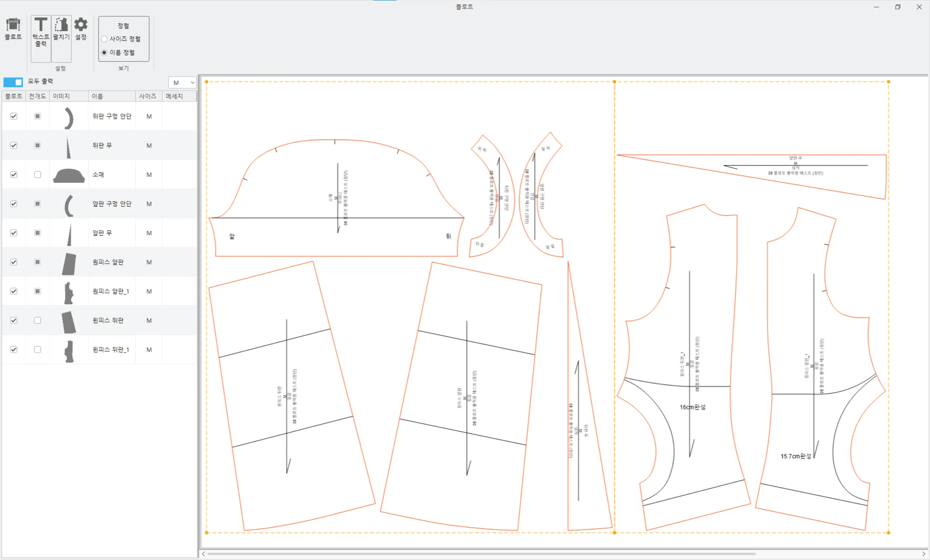Click the 사이즈 column header
The height and width of the screenshot is (560, 930).
pos(148,96)
